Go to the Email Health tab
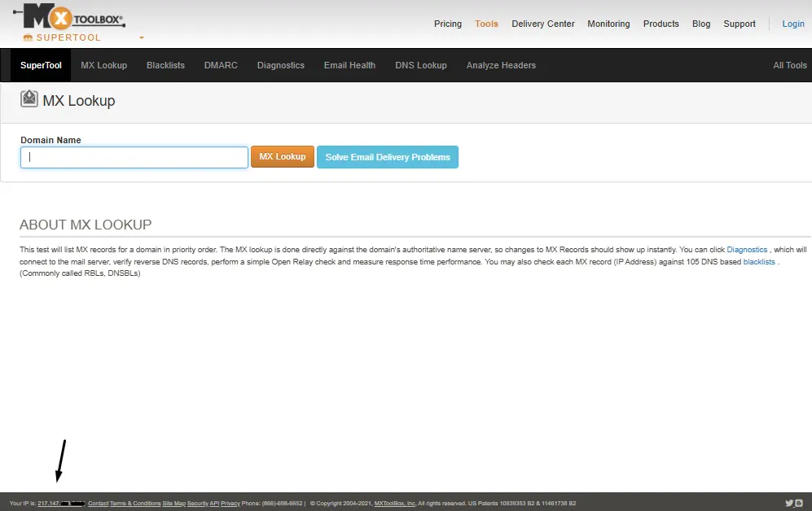This screenshot has height=511, width=812. [349, 65]
